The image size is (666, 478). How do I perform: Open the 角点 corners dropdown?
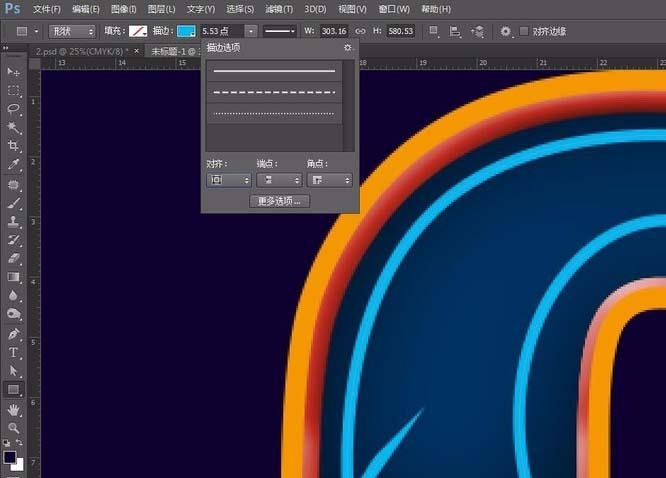(x=330, y=180)
